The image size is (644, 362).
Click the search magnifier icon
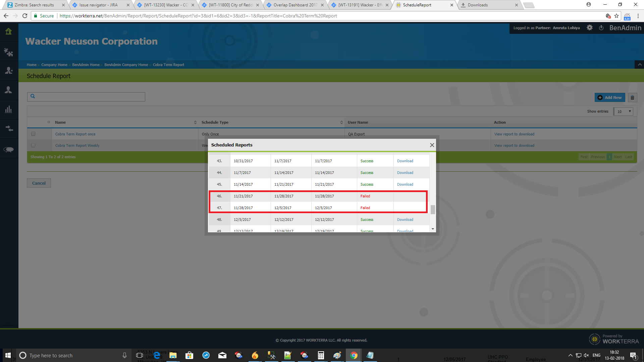[33, 97]
